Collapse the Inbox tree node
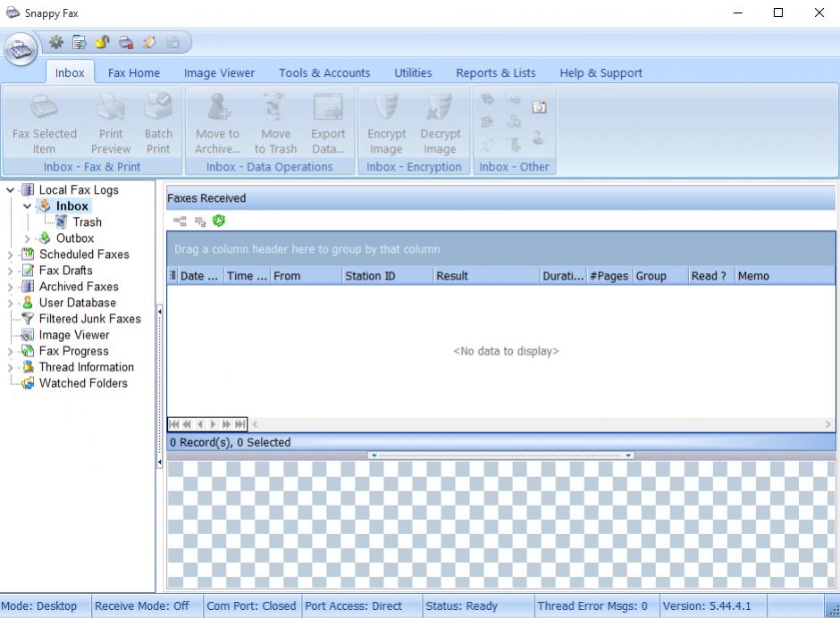 pos(28,206)
